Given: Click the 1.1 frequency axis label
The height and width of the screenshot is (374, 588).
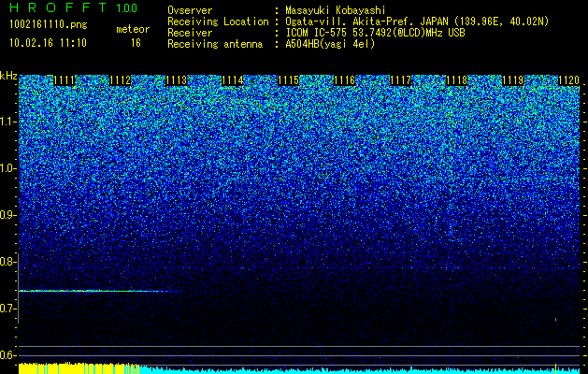Looking at the screenshot, I should pos(8,122).
